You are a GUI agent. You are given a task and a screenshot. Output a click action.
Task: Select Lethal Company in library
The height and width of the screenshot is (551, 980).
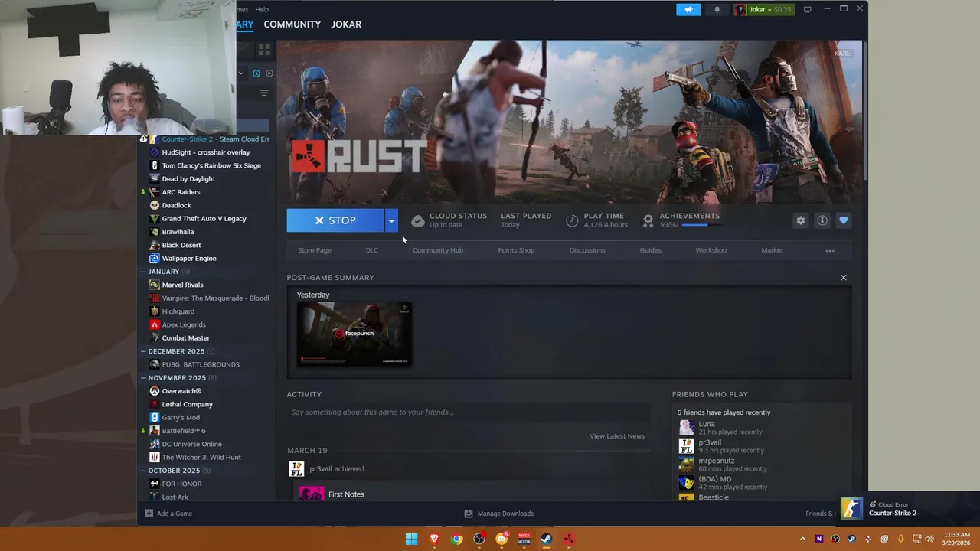pyautogui.click(x=187, y=404)
